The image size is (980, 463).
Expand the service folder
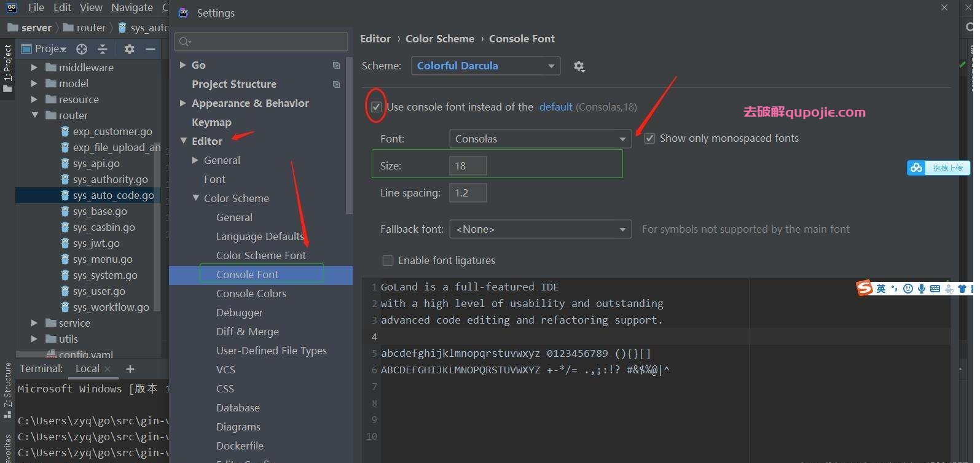(34, 323)
